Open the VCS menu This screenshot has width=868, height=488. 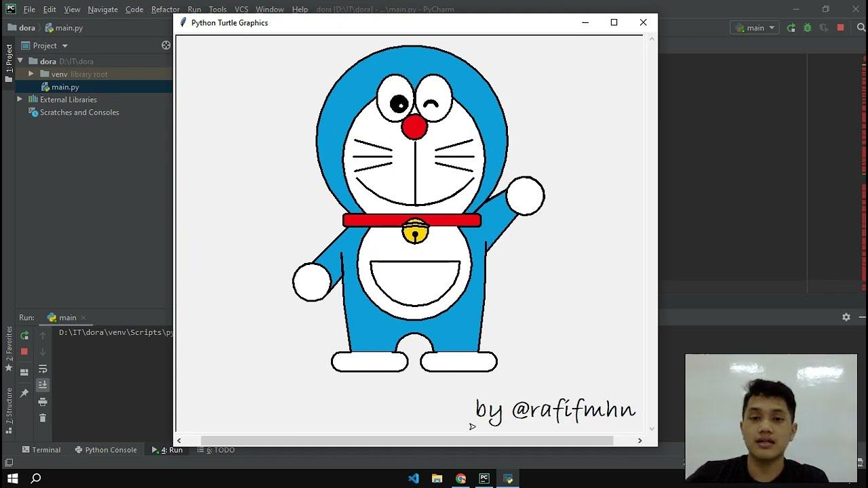pos(241,9)
